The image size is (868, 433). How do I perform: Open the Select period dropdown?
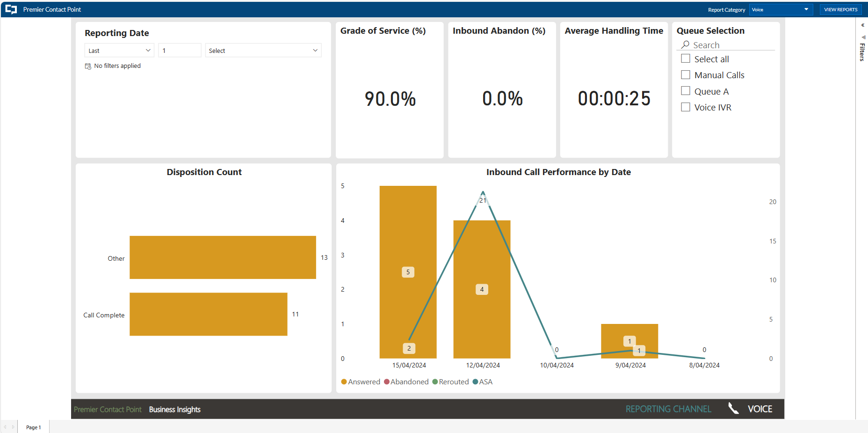point(263,51)
